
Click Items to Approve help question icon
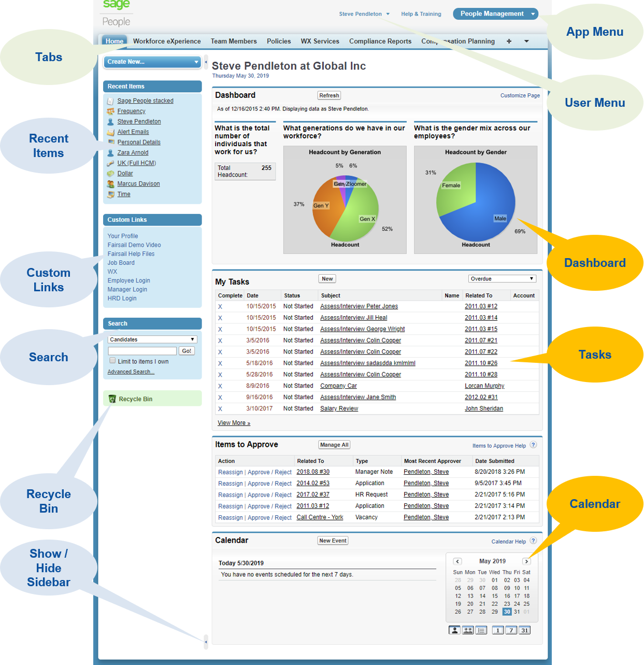click(x=533, y=445)
